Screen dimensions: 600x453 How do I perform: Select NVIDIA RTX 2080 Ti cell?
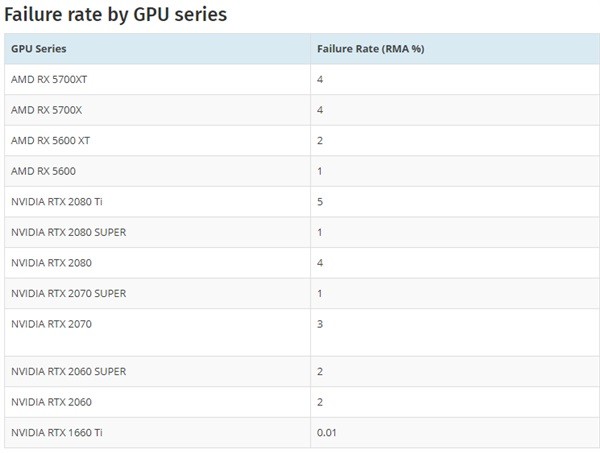57,202
